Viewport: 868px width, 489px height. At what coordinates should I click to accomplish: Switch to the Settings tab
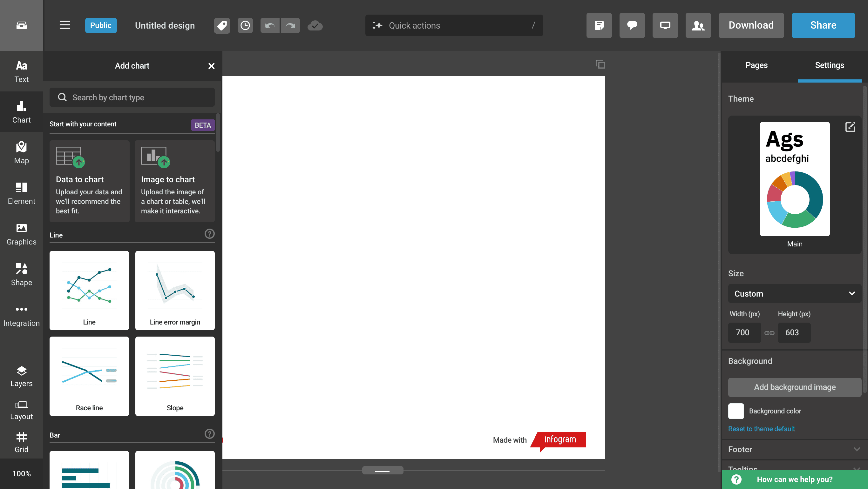tap(829, 65)
